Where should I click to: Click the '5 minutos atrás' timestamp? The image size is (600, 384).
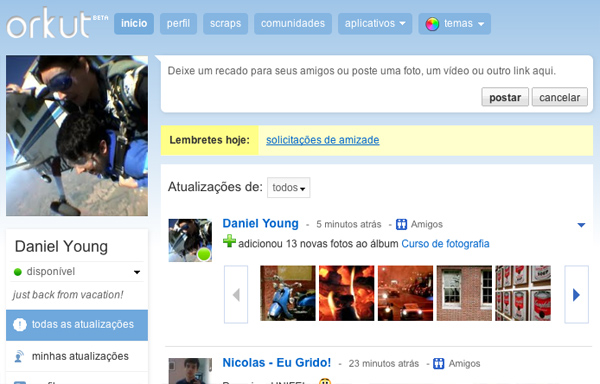349,225
